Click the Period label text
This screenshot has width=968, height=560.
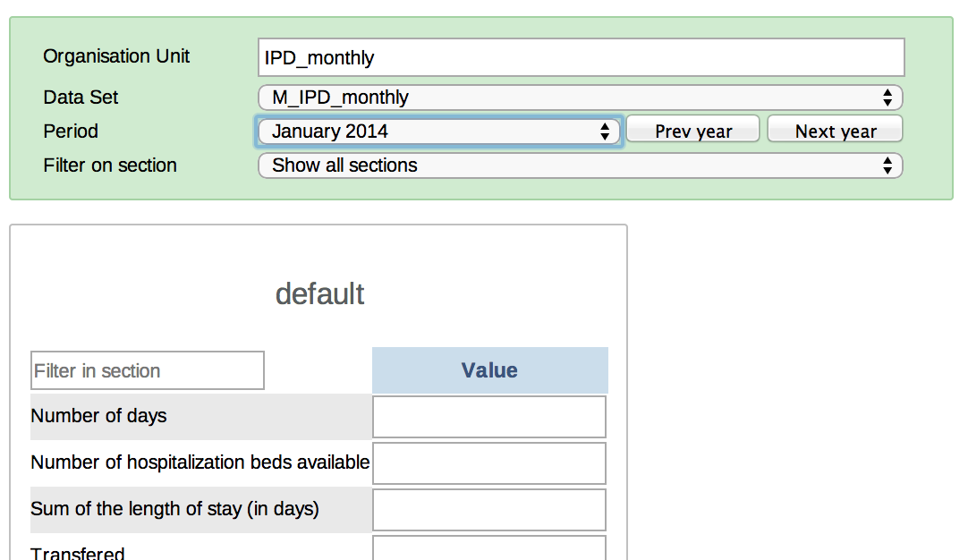pyautogui.click(x=71, y=132)
